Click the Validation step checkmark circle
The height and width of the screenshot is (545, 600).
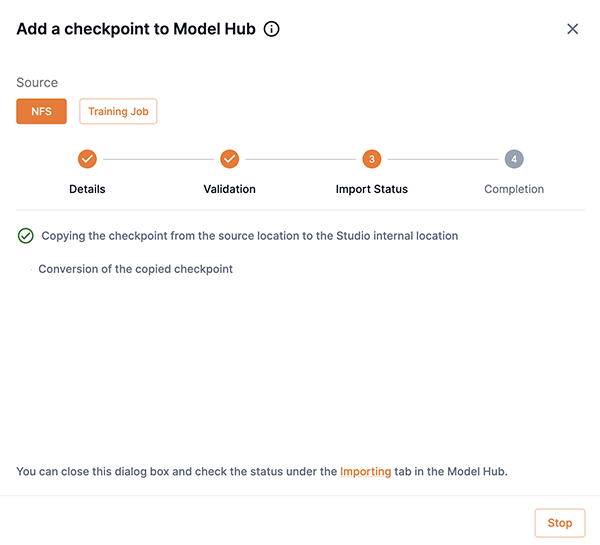coord(229,159)
